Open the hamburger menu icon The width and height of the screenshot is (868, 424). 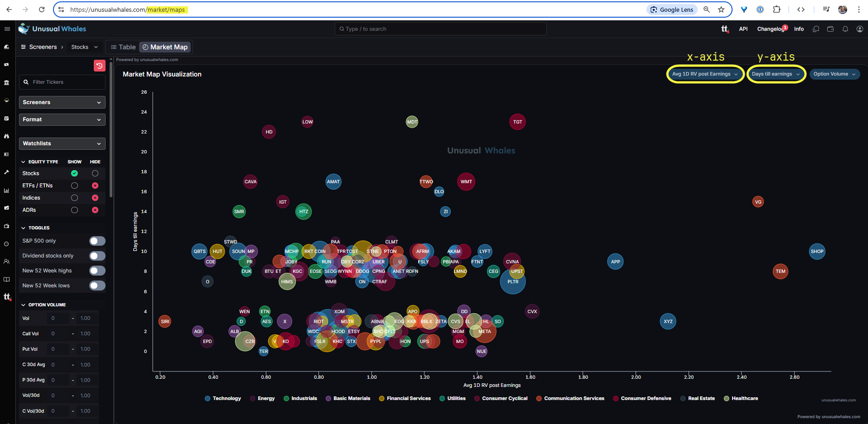7,29
